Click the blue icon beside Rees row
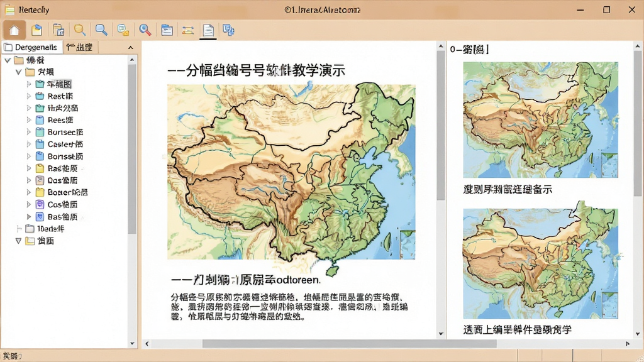The height and width of the screenshot is (362, 644). 40,120
